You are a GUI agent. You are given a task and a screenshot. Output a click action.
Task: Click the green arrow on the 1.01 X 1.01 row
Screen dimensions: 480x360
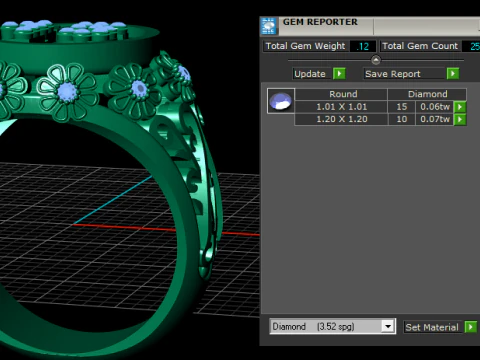(460, 107)
